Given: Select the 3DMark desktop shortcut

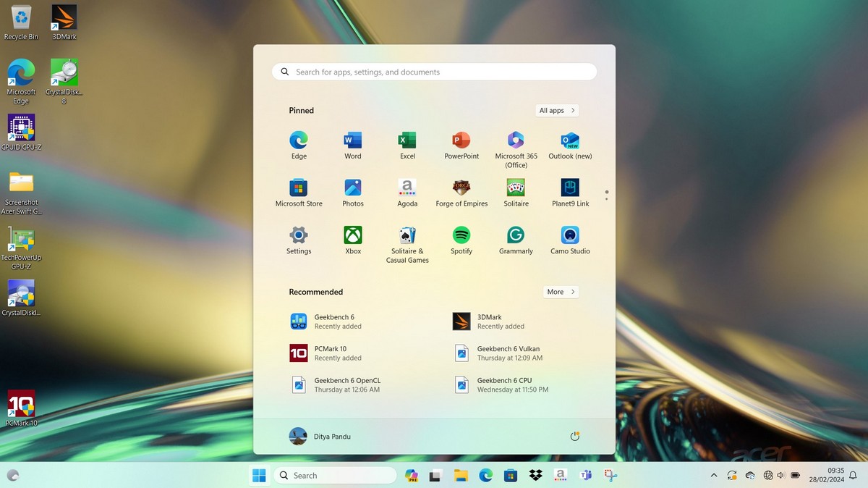Looking at the screenshot, I should (64, 22).
